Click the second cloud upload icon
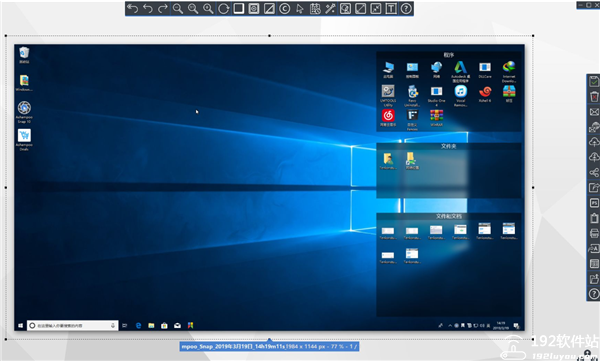 (594, 157)
